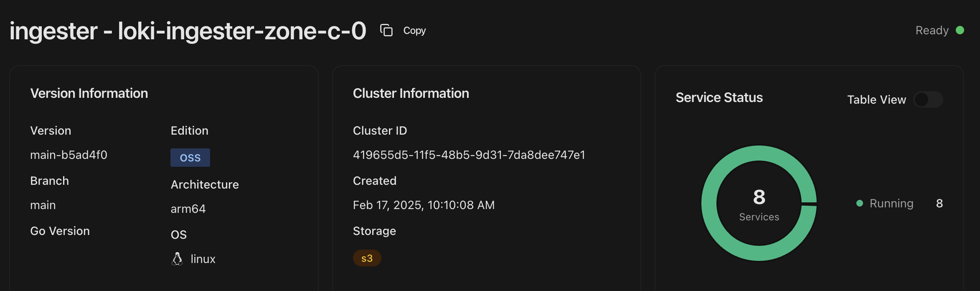Screen dimensions: 980x291
Task: Click the green Ready status dot
Action: tap(960, 29)
